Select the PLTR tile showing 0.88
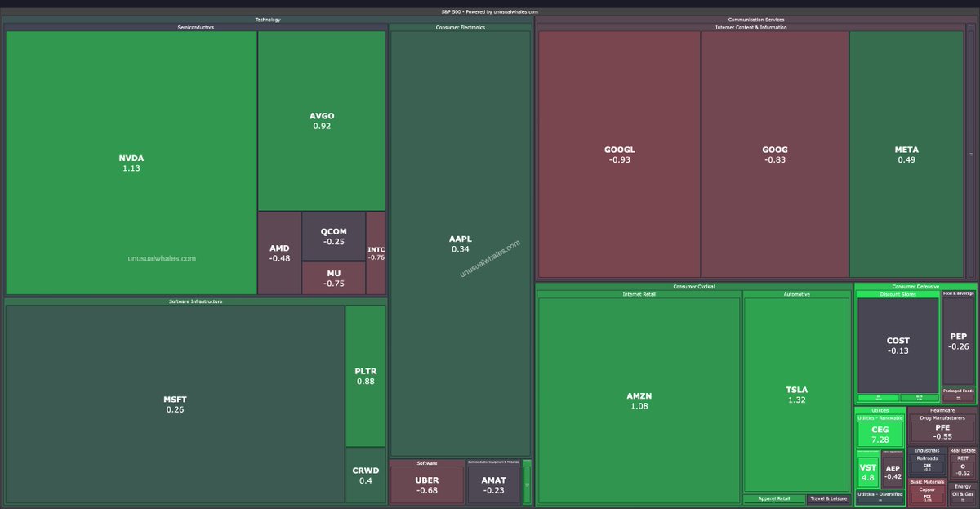The width and height of the screenshot is (980, 509). click(365, 376)
